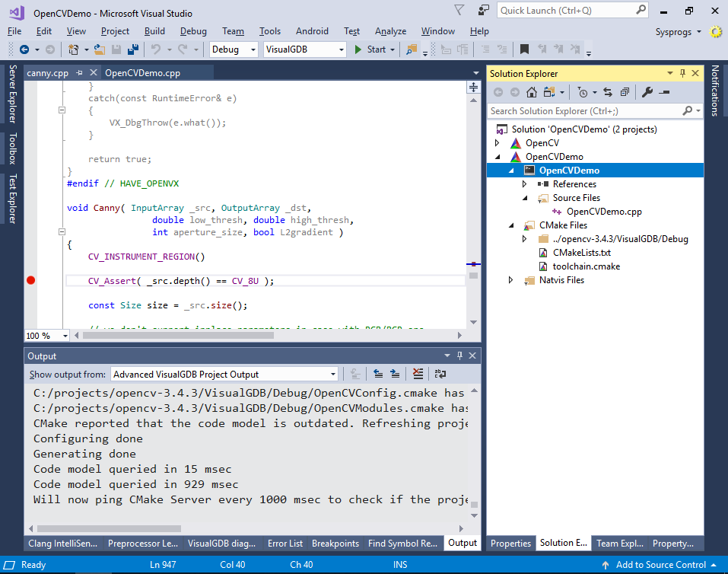Open the Server Explorer side tab
The image size is (728, 574).
(x=12, y=94)
